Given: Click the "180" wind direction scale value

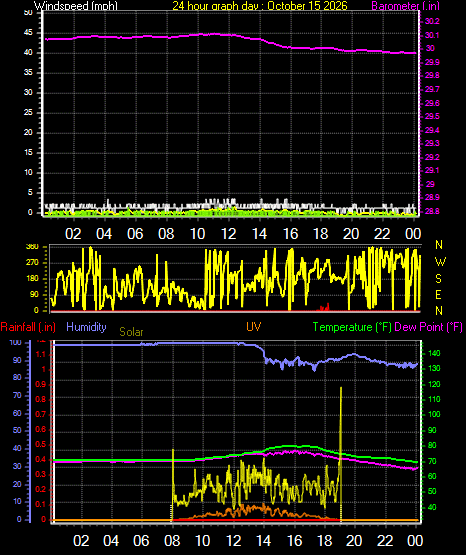Looking at the screenshot, I should click(32, 279).
